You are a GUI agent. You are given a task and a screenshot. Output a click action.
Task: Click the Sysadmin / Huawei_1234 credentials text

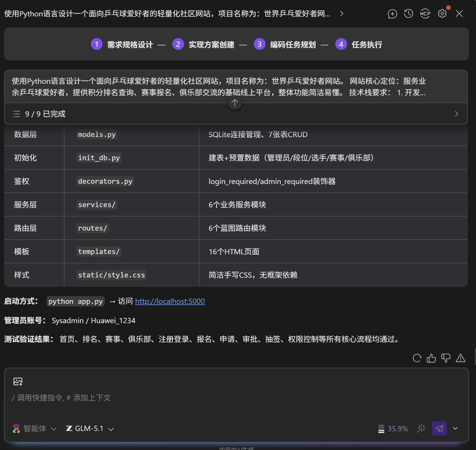click(x=93, y=321)
